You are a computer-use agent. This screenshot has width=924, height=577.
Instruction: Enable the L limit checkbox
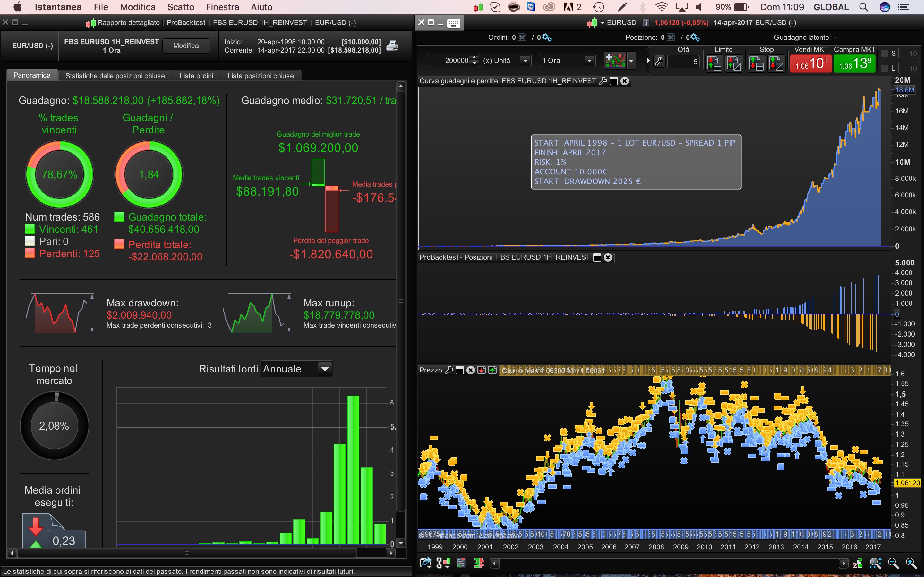click(884, 69)
